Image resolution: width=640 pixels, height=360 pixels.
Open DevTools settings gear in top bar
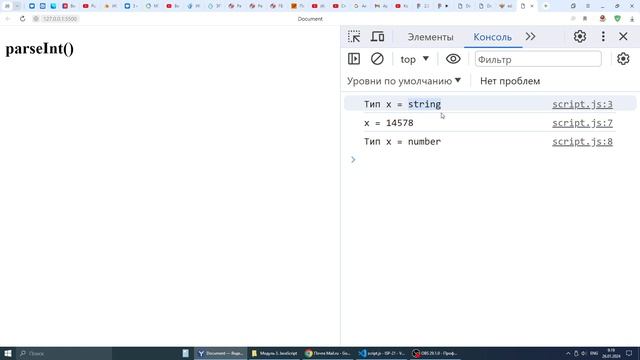pyautogui.click(x=580, y=37)
